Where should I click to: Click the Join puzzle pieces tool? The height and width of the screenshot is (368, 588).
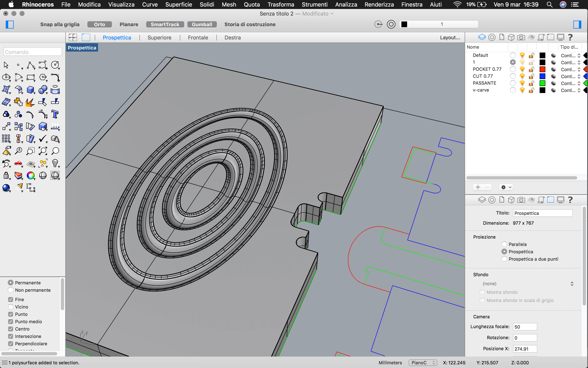(x=18, y=102)
